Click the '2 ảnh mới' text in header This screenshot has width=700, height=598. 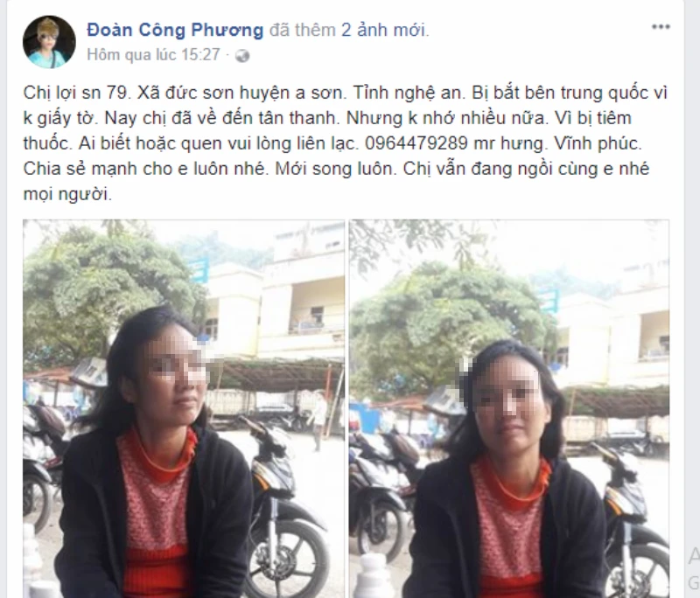click(385, 30)
